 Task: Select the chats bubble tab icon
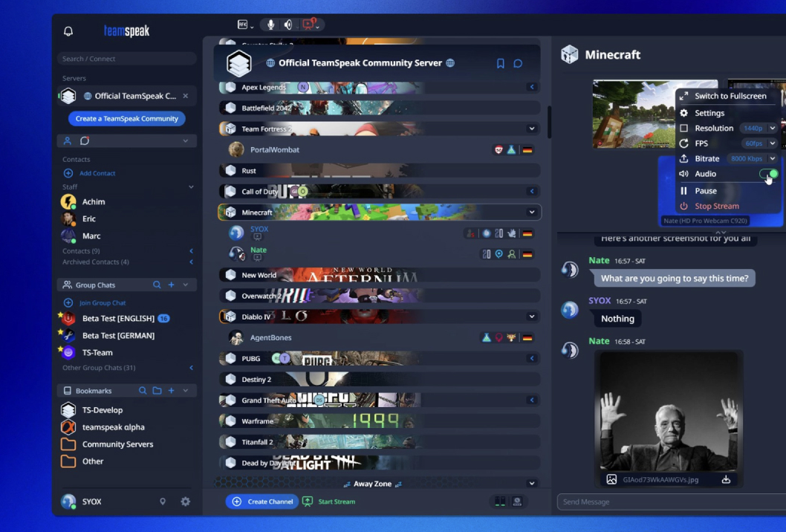point(85,141)
